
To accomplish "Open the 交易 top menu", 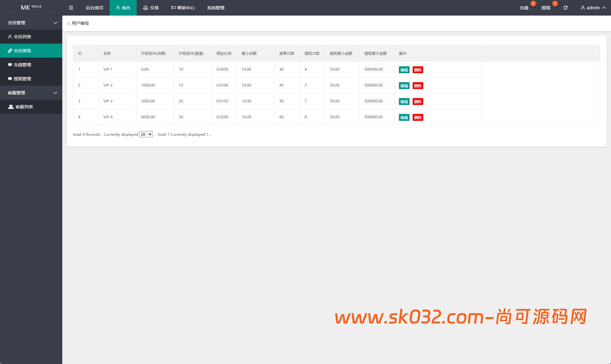I will tap(151, 8).
